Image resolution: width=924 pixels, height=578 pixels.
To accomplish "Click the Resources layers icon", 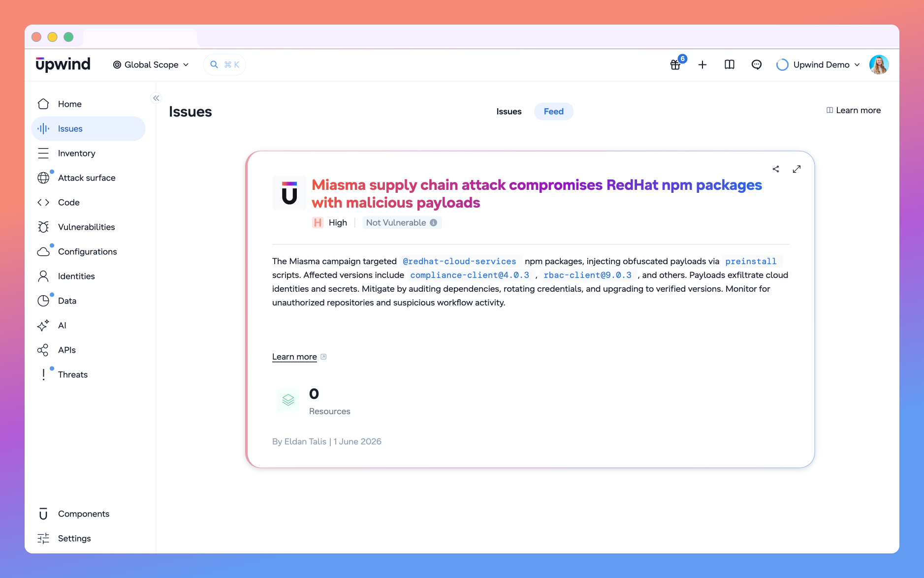I will (x=288, y=400).
